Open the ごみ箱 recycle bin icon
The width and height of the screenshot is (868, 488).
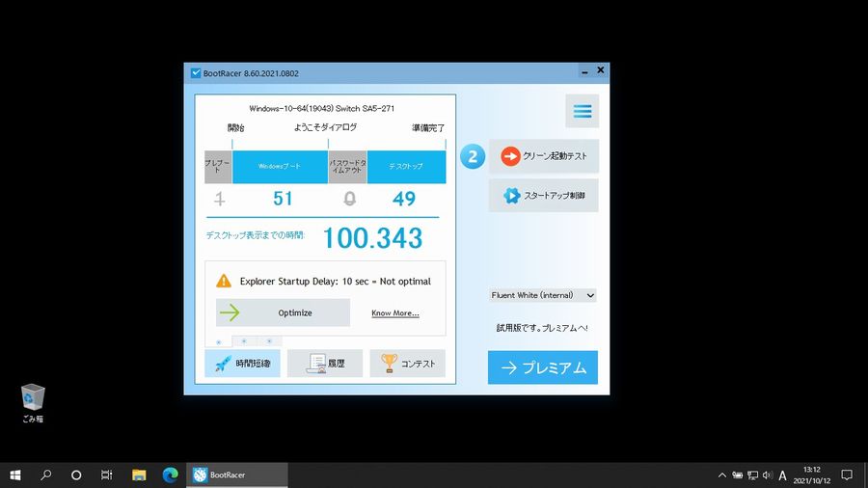[x=33, y=403]
